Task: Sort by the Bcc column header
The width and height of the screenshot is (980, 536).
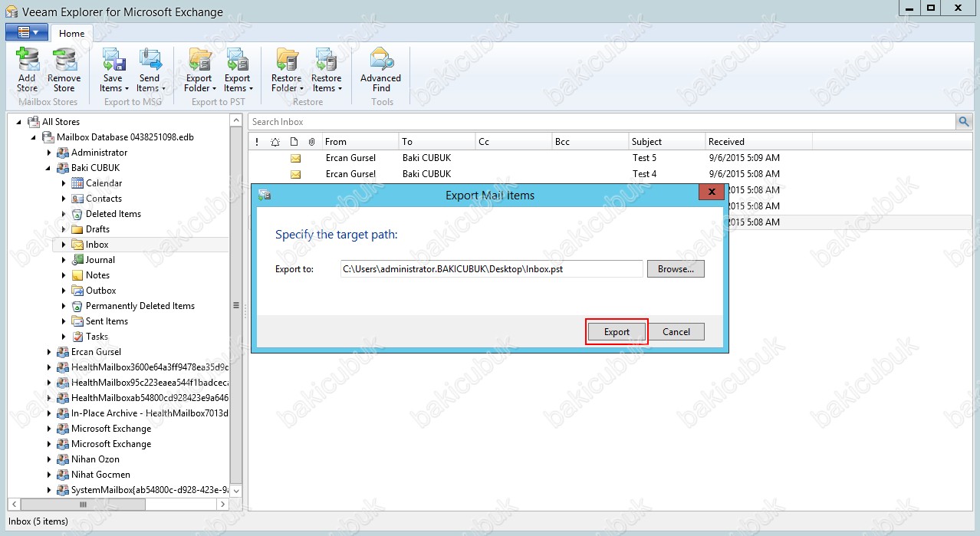Action: click(x=590, y=142)
